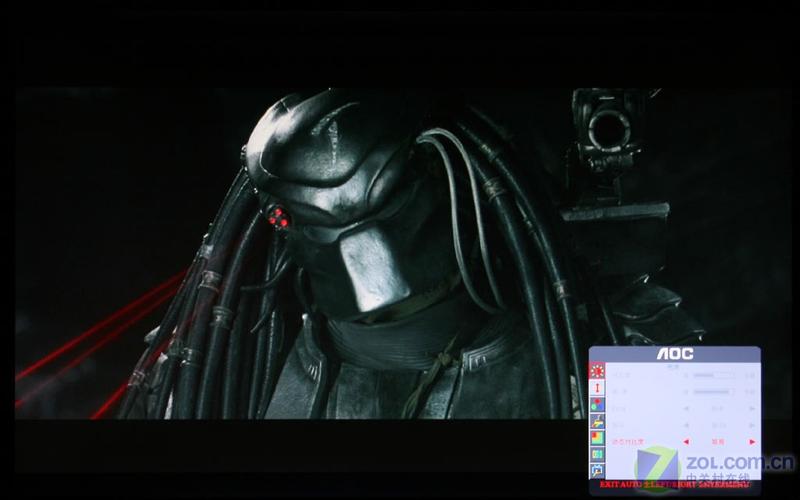800x500 pixels.
Task: Click the red right arrow of dynamic contrast
Action: pyautogui.click(x=752, y=442)
